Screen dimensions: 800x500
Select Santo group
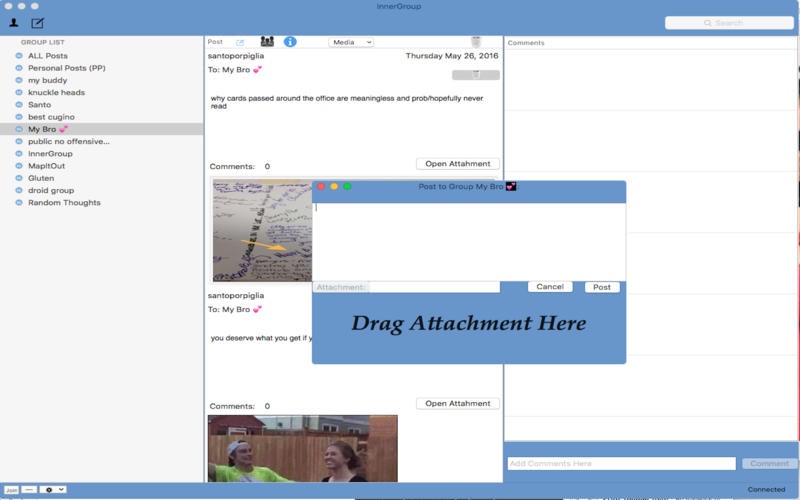click(x=39, y=105)
